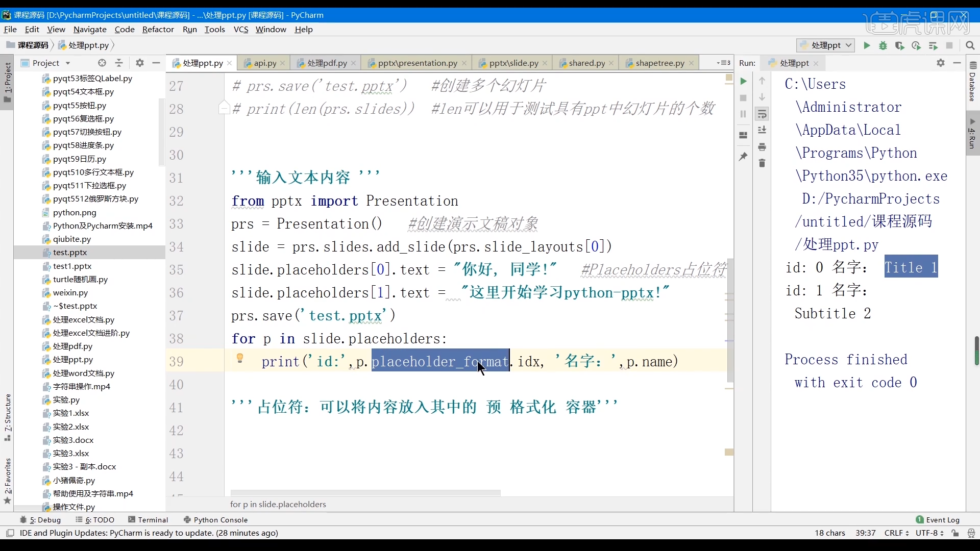Screen dimensions: 980x551
Task: Toggle file read-only lock in the status bar
Action: [x=955, y=533]
